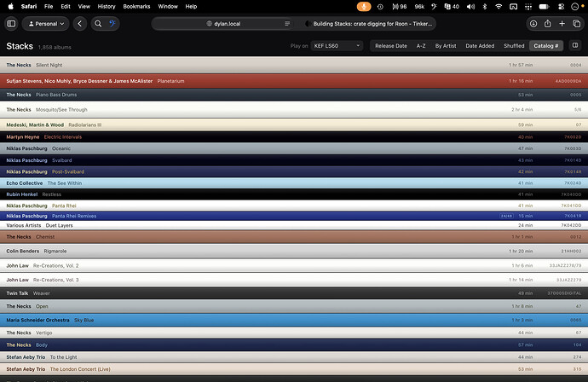Open the Safari downloads icon

533,24
